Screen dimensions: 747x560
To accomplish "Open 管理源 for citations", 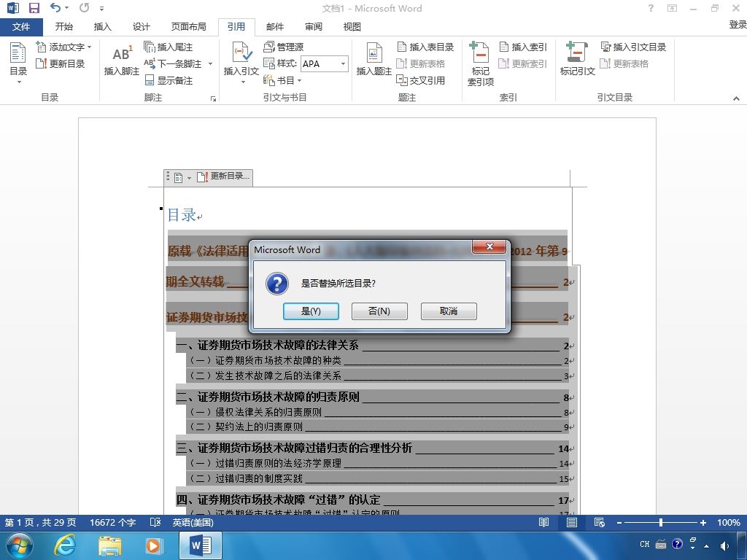I will point(284,47).
